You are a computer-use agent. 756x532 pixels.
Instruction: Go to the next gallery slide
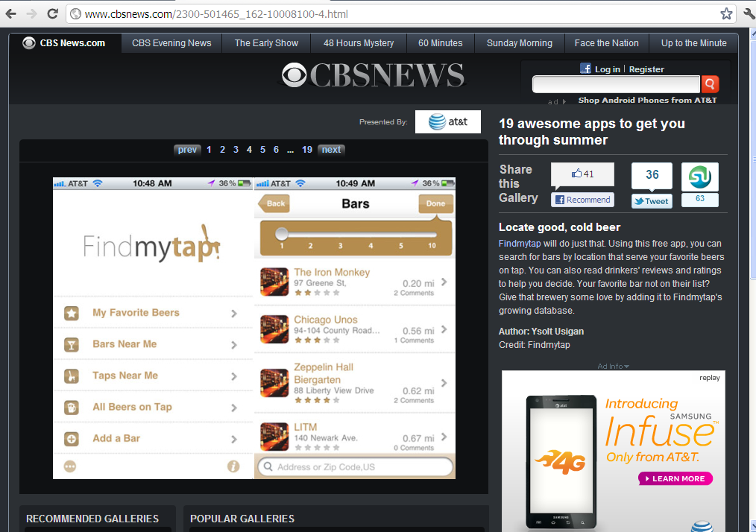[331, 149]
